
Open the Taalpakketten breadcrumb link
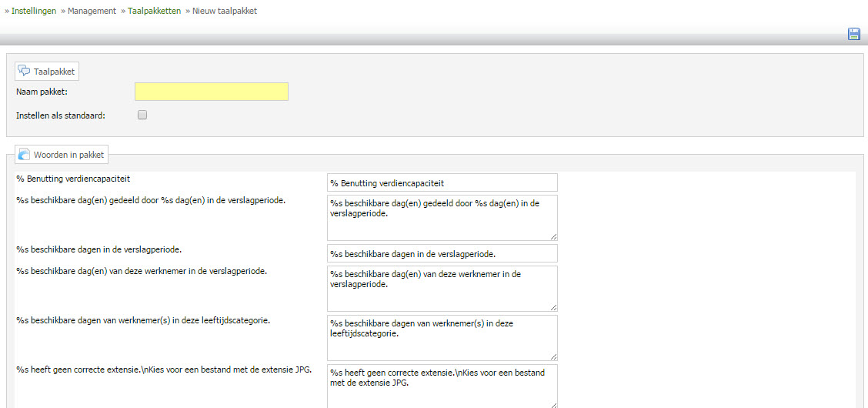[x=155, y=11]
